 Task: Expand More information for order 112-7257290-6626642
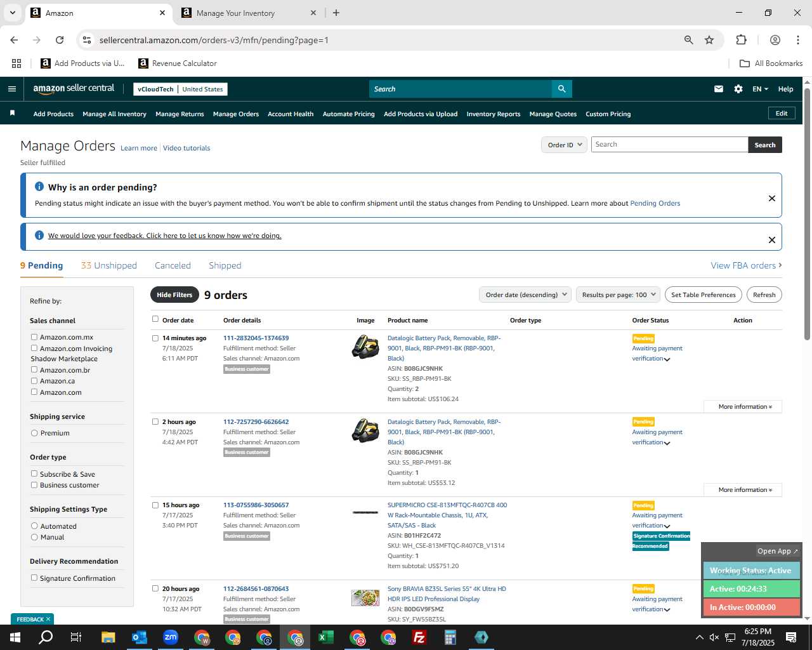click(x=743, y=490)
